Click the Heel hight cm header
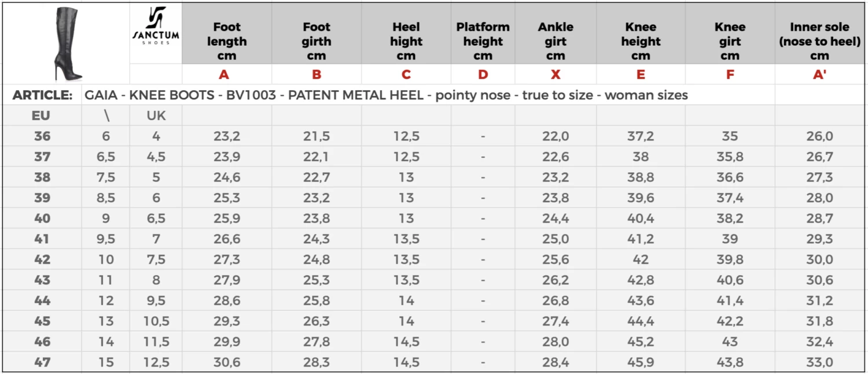The height and width of the screenshot is (374, 868). [406, 41]
